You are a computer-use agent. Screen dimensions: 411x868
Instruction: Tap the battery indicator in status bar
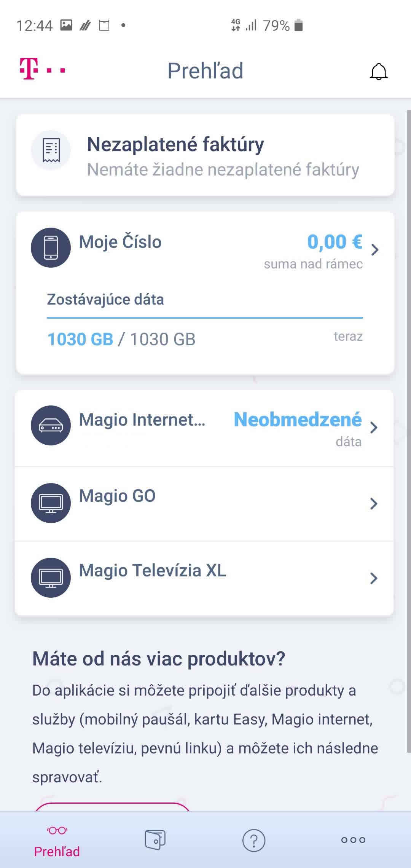coord(299,26)
